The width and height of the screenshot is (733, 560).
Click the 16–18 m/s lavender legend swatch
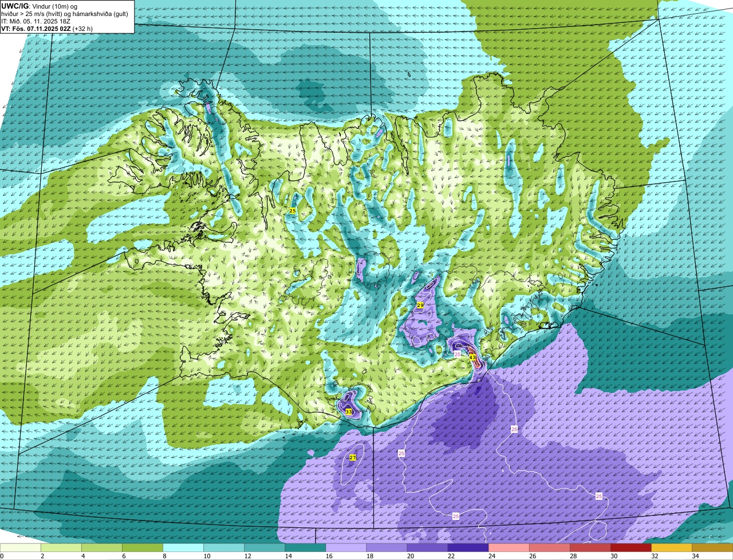(x=346, y=548)
